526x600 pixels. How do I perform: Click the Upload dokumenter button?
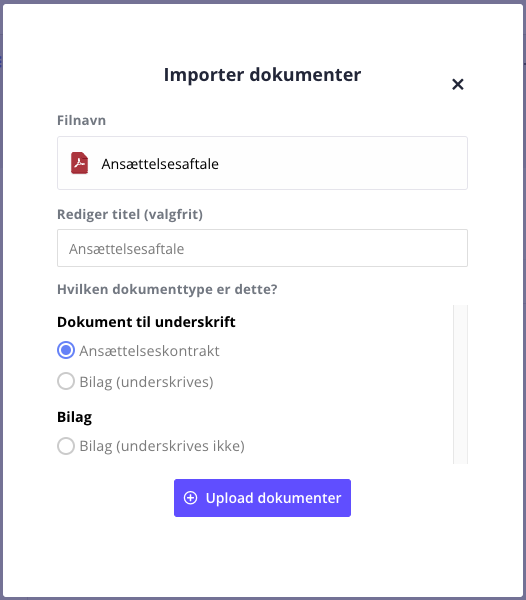click(262, 498)
